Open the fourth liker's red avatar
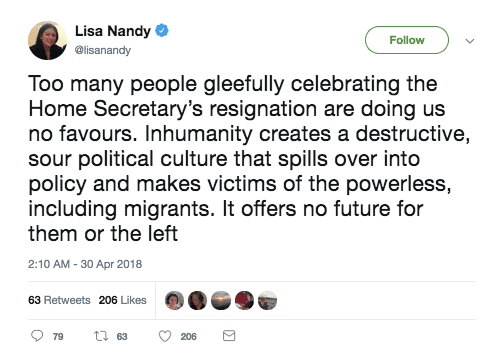Image resolution: width=504 pixels, height=362 pixels. pos(244,300)
